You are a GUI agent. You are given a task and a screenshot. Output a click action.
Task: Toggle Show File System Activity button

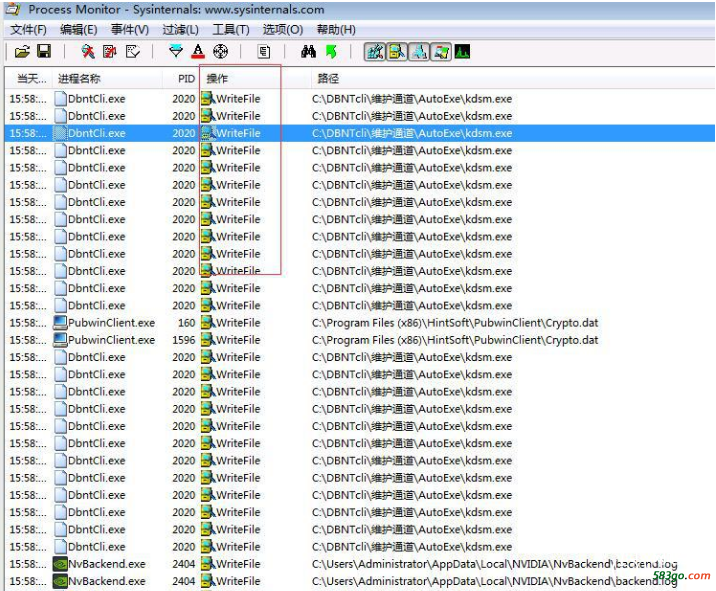397,51
